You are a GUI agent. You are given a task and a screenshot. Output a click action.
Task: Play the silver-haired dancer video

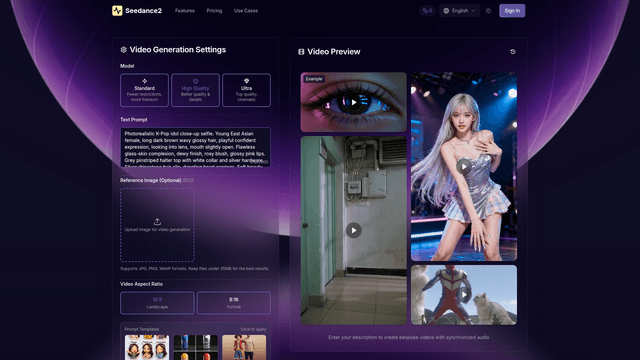coord(464,167)
